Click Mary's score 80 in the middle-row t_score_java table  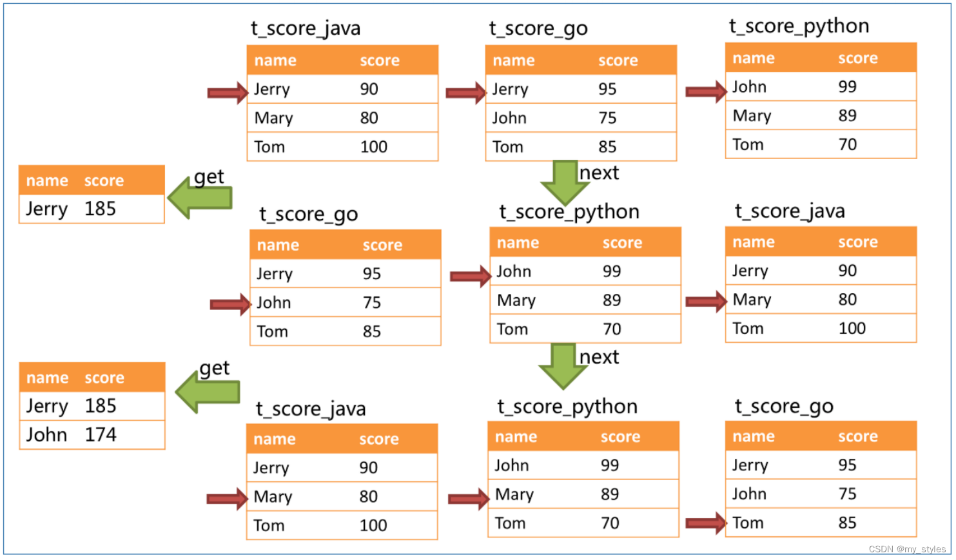847,300
